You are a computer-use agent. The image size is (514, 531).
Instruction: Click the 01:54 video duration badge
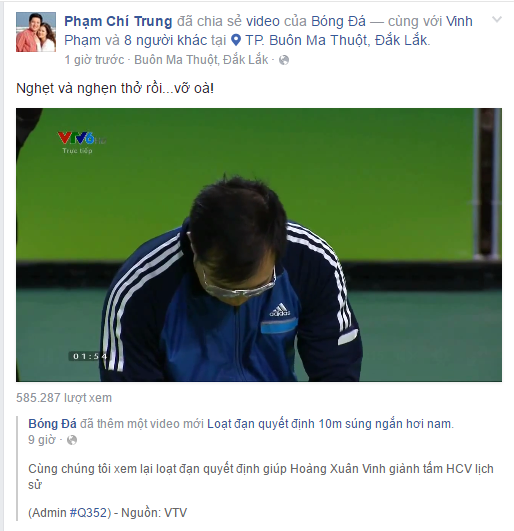[89, 356]
